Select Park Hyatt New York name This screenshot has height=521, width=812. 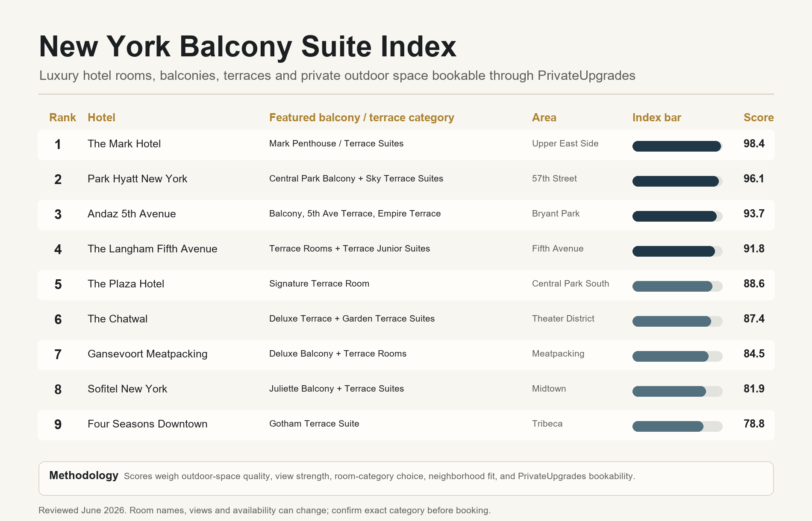click(x=137, y=179)
